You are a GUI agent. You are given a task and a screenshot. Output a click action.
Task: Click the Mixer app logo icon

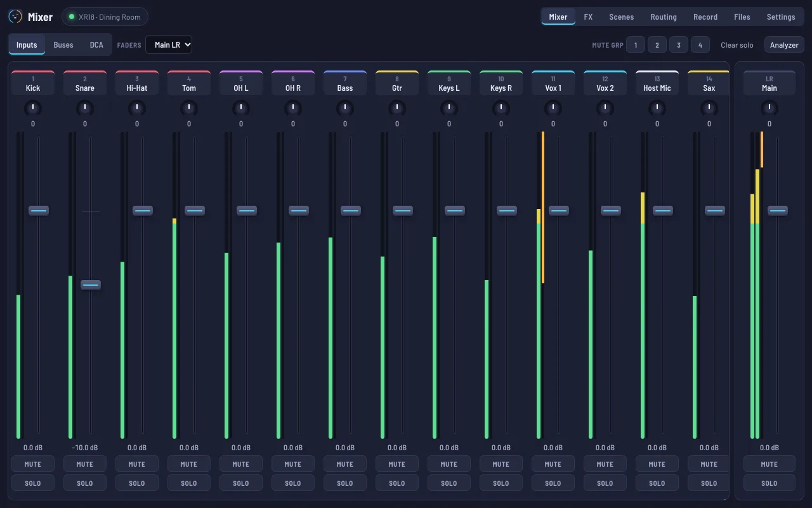coord(15,17)
